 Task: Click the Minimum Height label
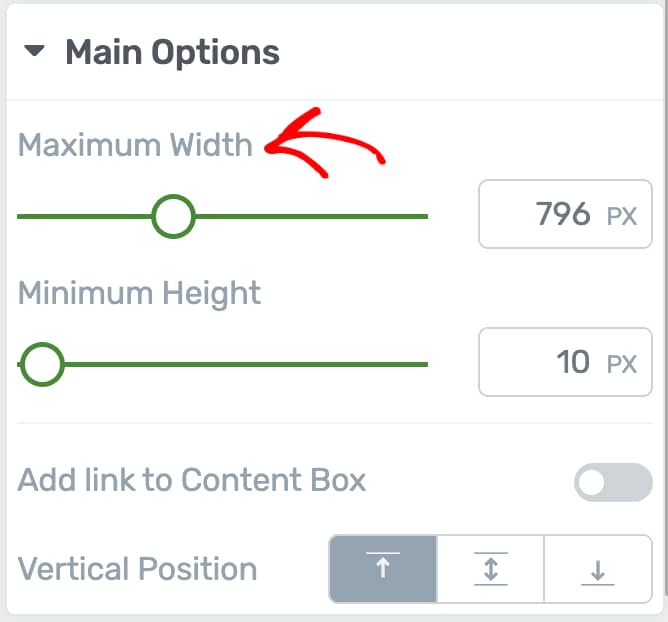[x=139, y=293]
